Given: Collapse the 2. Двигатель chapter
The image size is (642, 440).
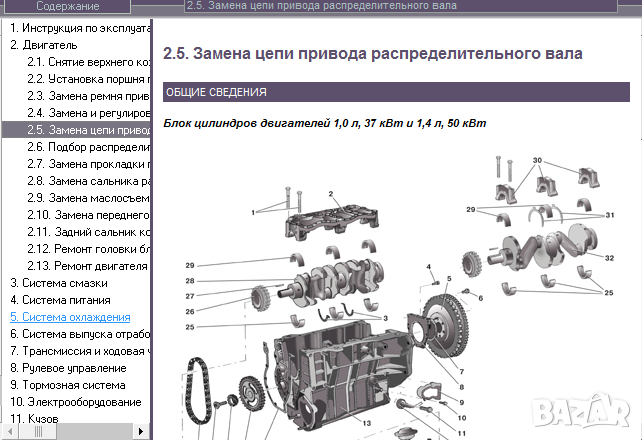Looking at the screenshot, I should pyautogui.click(x=43, y=45).
